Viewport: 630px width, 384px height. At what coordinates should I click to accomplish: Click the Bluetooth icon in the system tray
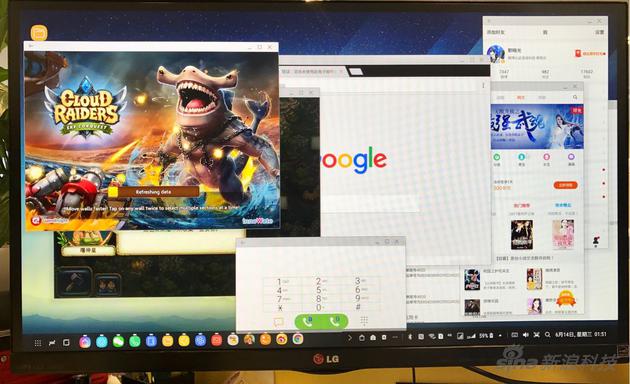pos(410,337)
